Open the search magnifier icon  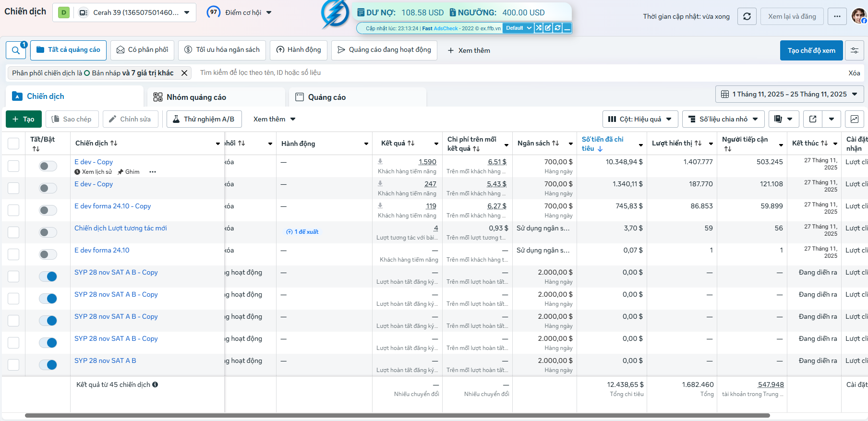tap(16, 50)
